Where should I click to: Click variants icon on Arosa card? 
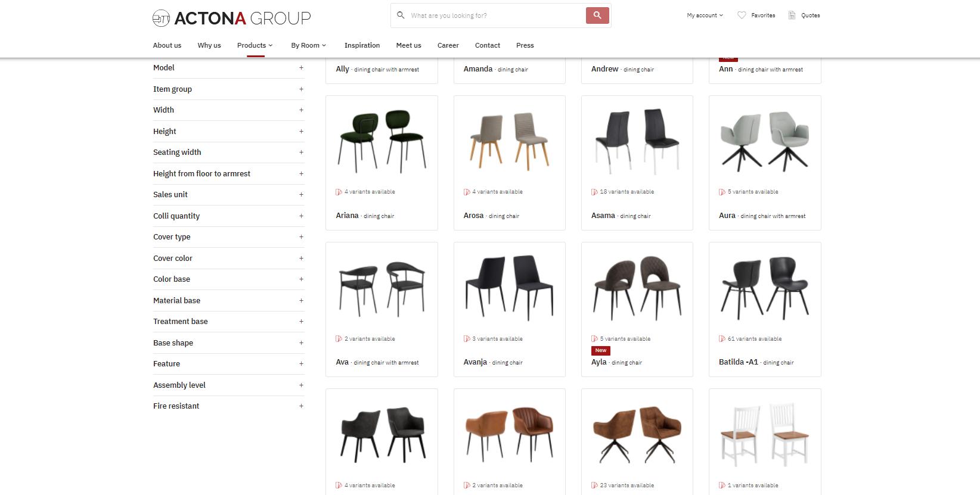click(x=467, y=192)
